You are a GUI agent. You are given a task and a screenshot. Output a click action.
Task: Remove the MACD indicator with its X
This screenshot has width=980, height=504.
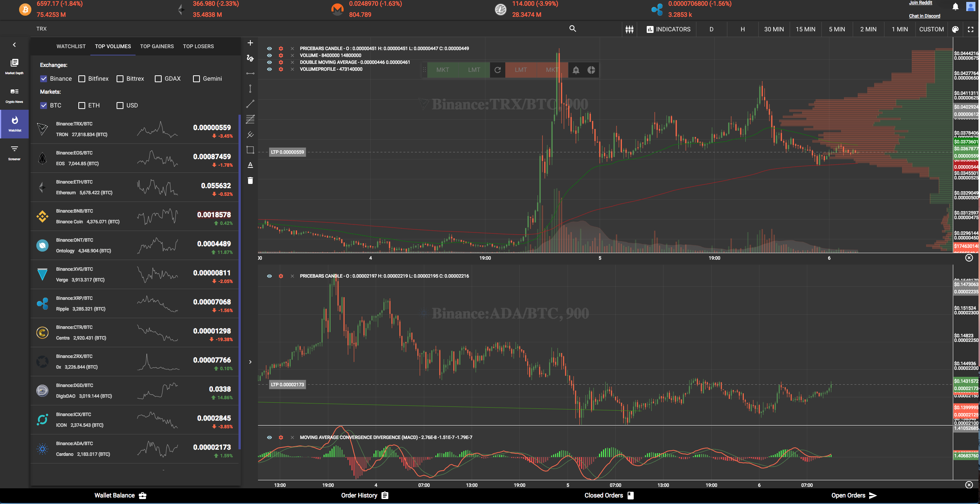[292, 437]
